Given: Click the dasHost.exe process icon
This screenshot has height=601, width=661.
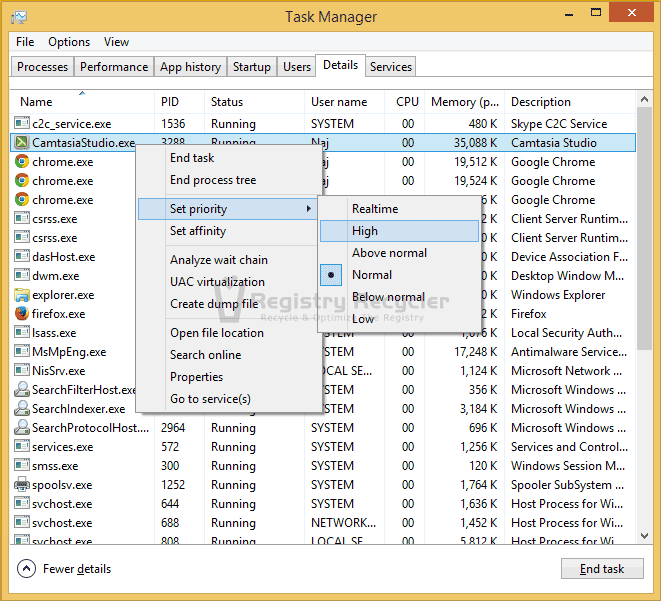Looking at the screenshot, I should [x=21, y=256].
